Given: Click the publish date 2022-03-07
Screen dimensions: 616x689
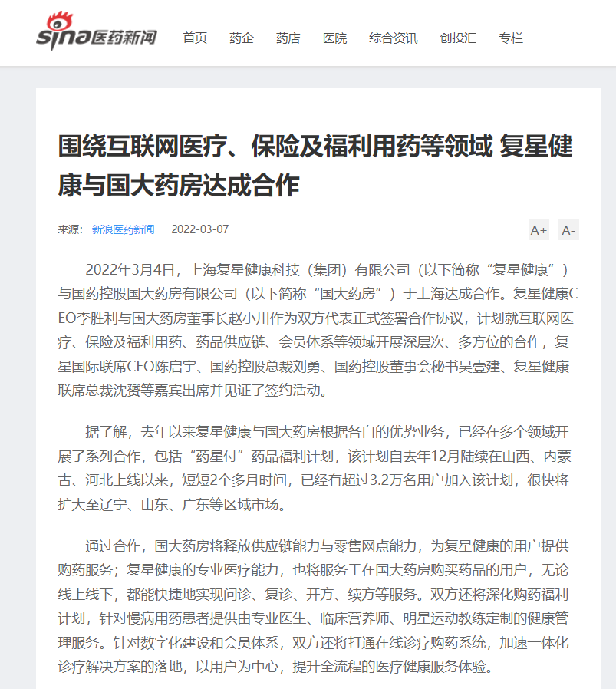Looking at the screenshot, I should coord(200,229).
